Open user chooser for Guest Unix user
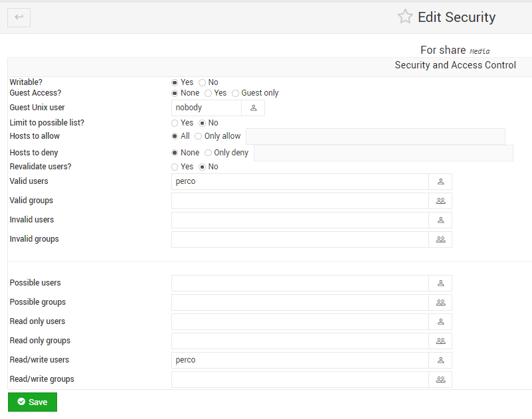 [x=253, y=108]
